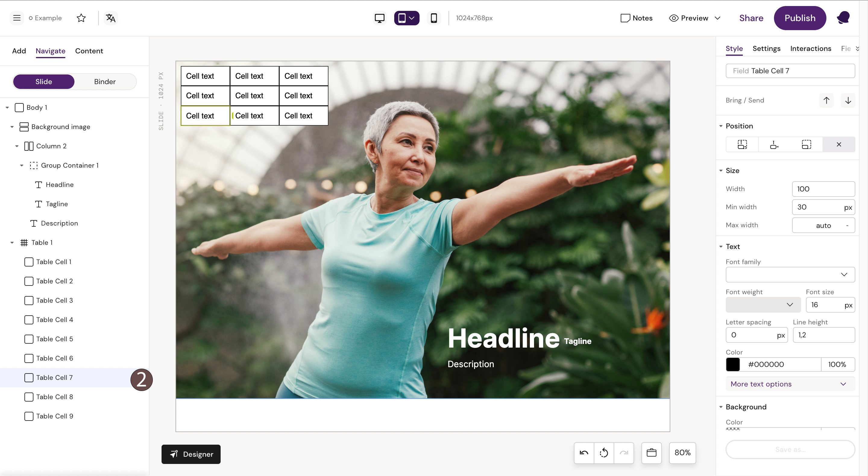This screenshot has width=868, height=476.
Task: Switch to mobile phone device view
Action: (x=434, y=18)
